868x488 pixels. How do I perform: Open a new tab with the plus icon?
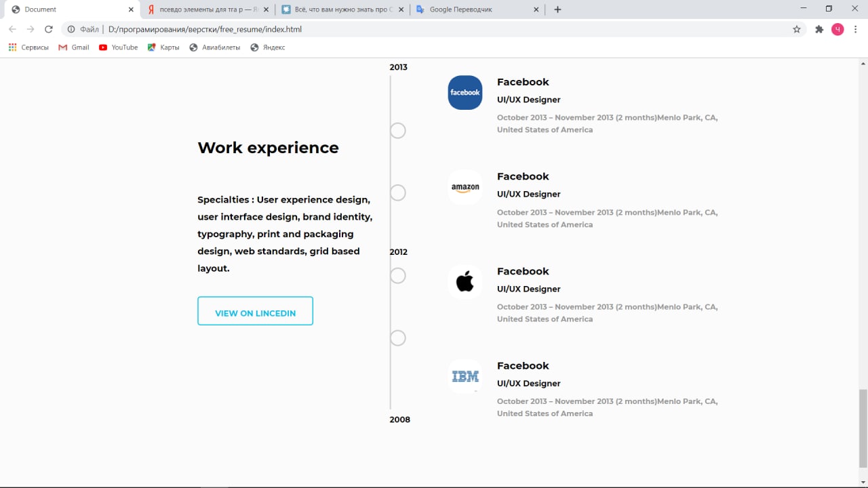557,9
